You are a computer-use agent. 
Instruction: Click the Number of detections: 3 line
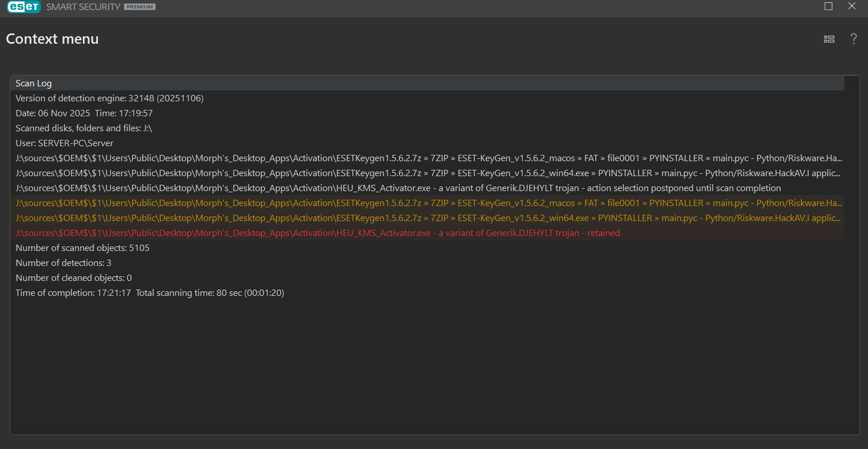point(63,263)
